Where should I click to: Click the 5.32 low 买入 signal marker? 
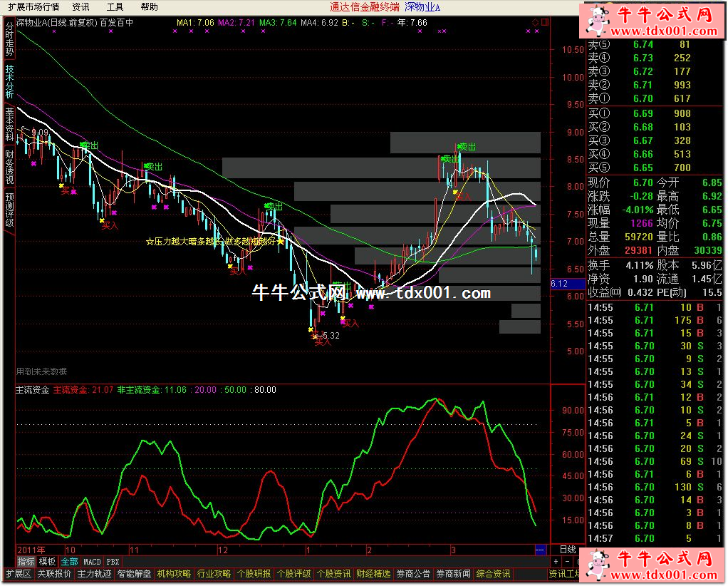pyautogui.click(x=322, y=341)
